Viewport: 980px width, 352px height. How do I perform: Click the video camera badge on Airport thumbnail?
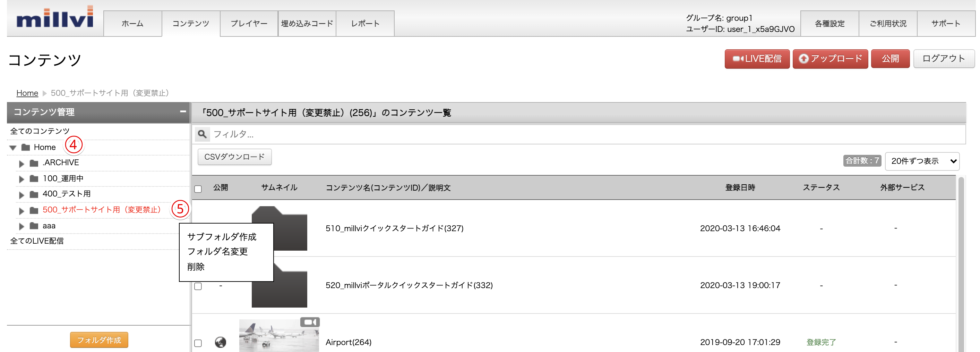click(x=310, y=322)
